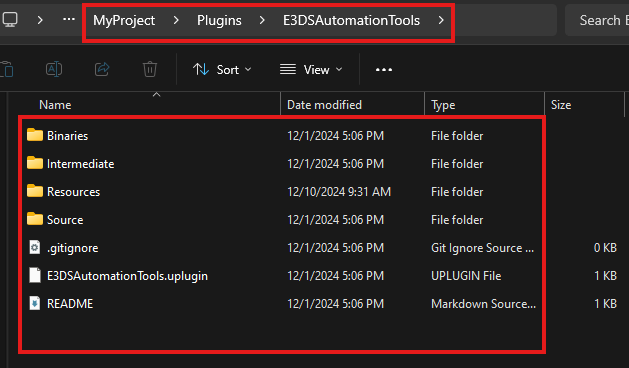Show hidden breadcrumb folders via ellipsis

[x=69, y=19]
